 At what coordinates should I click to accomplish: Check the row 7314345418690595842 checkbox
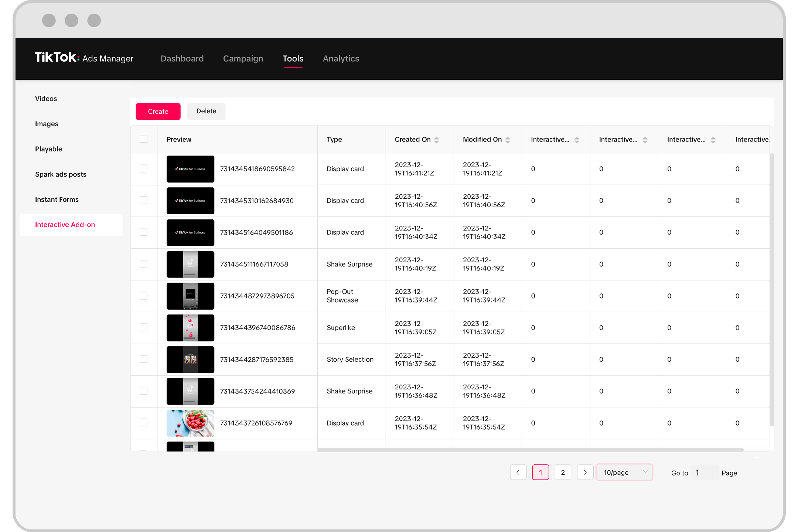(x=144, y=168)
